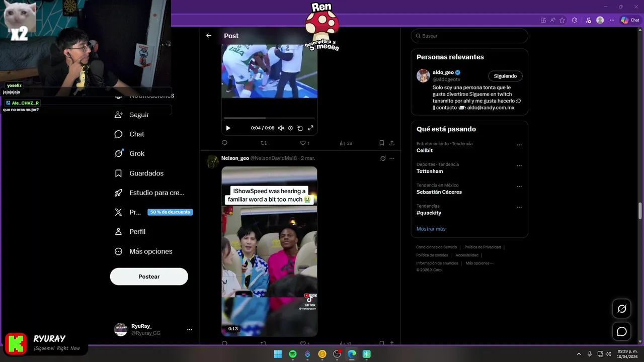This screenshot has height=362, width=644.
Task: Open Política de cookies link
Action: [432, 255]
